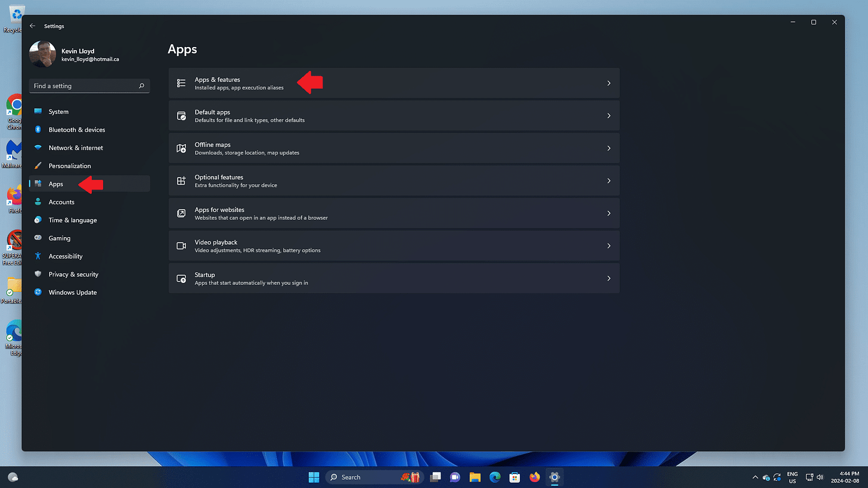Select Time & language in the sidebar
Screen dimensions: 868x488
[x=73, y=220]
